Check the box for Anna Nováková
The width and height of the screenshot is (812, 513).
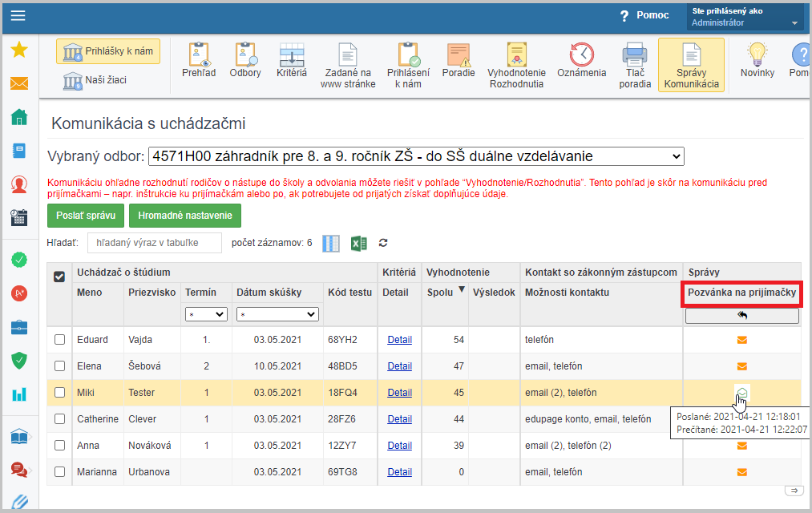pos(59,445)
